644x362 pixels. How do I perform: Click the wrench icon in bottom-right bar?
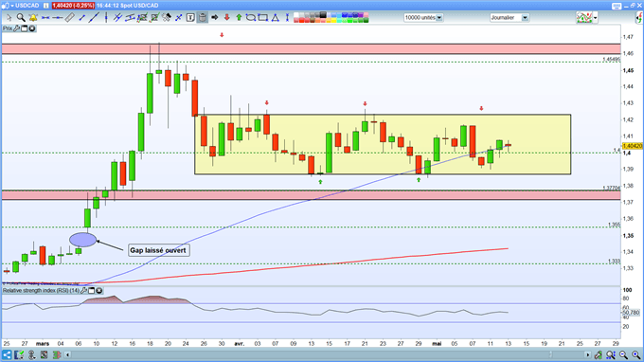click(598, 354)
